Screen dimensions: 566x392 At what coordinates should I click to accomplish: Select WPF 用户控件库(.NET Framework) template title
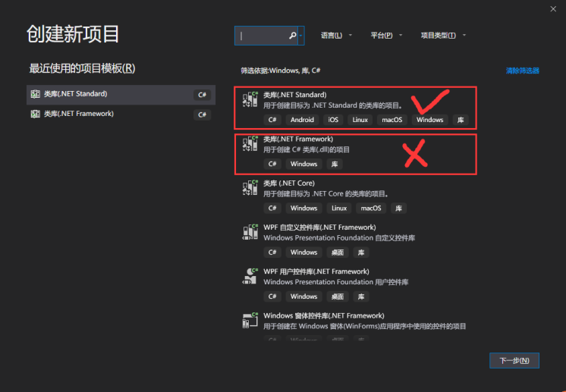click(316, 271)
